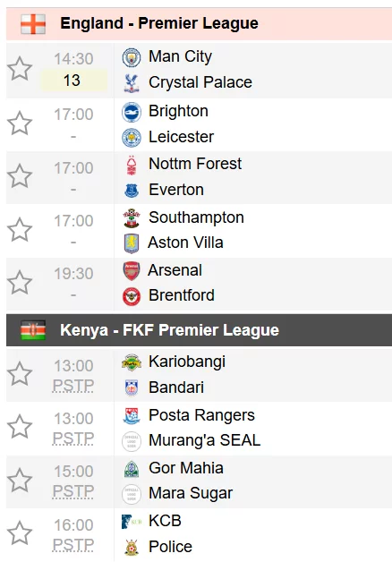
Task: Toggle favorite star for Brighton vs Leicester
Action: pyautogui.click(x=20, y=123)
